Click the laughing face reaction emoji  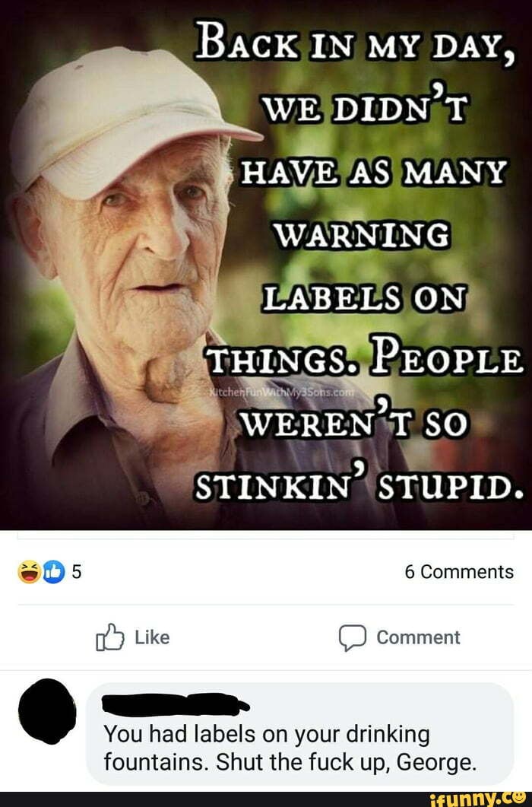pyautogui.click(x=30, y=572)
